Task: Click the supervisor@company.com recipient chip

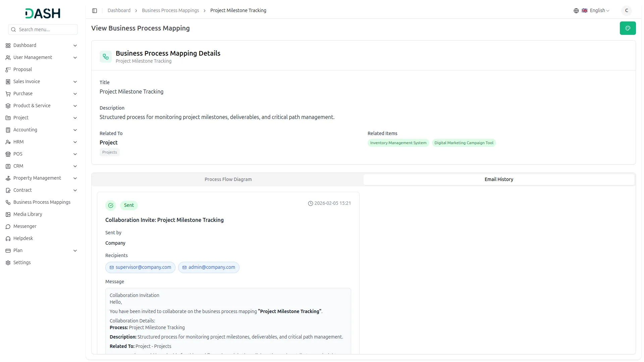Action: tap(140, 267)
